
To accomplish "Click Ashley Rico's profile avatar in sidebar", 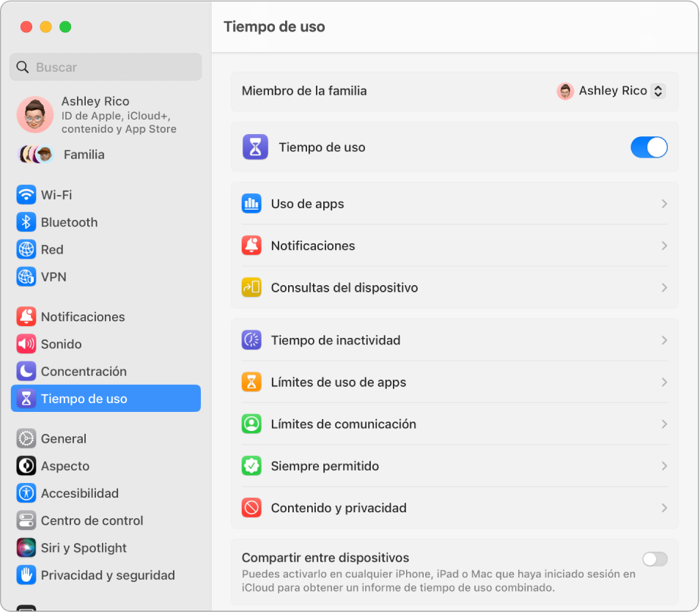I will [34, 114].
